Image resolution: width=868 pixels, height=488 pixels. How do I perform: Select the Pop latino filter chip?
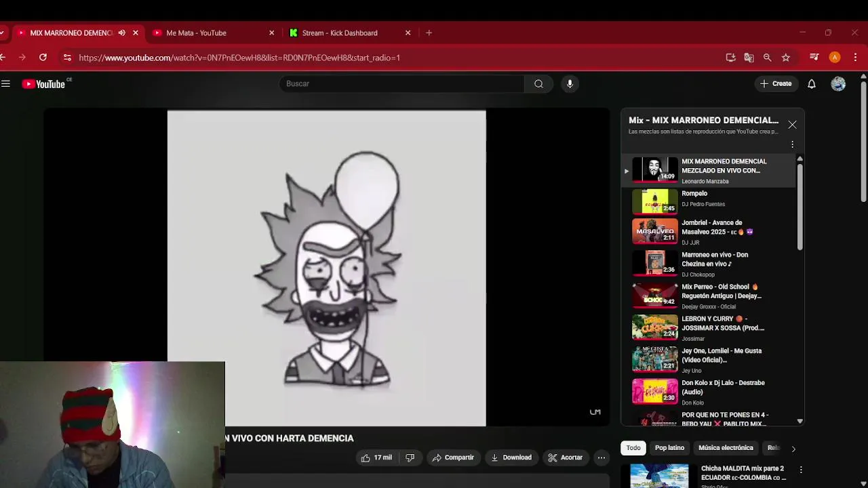(x=669, y=448)
